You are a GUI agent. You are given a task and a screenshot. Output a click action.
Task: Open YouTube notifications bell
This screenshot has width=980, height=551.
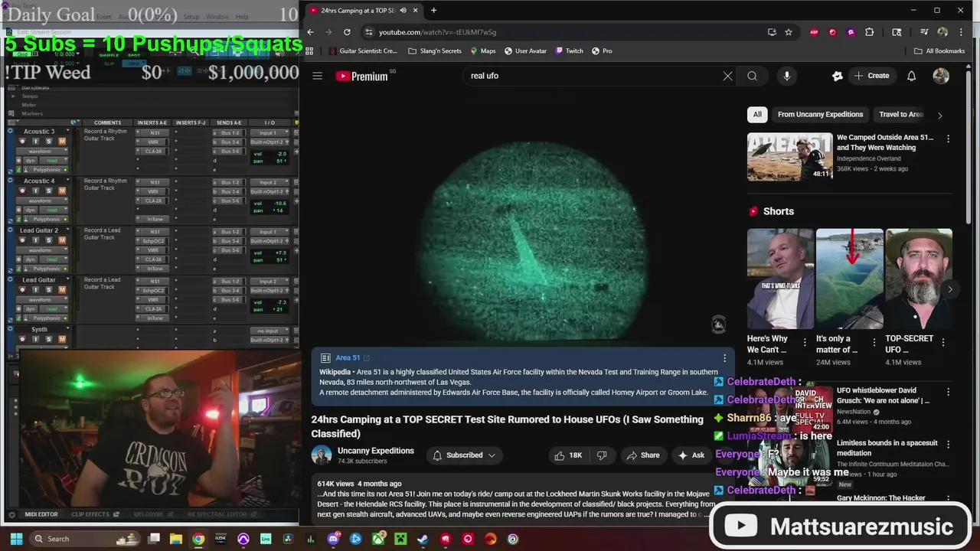(911, 76)
